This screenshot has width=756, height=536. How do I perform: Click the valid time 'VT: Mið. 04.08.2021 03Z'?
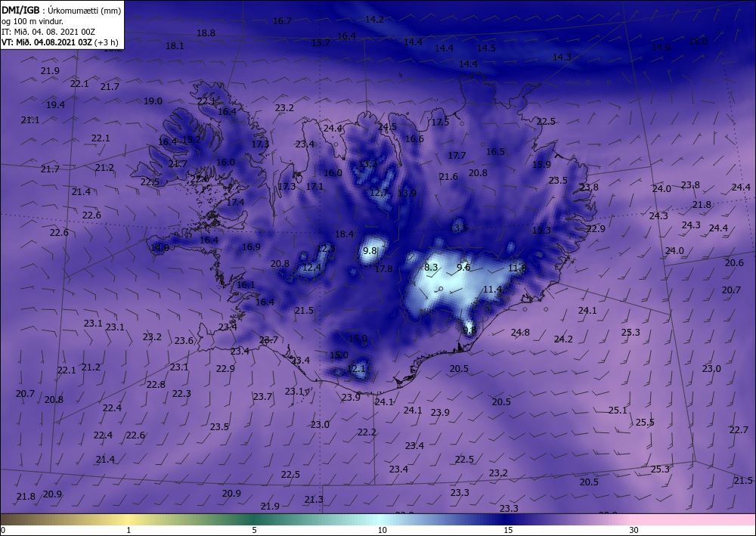pyautogui.click(x=46, y=42)
